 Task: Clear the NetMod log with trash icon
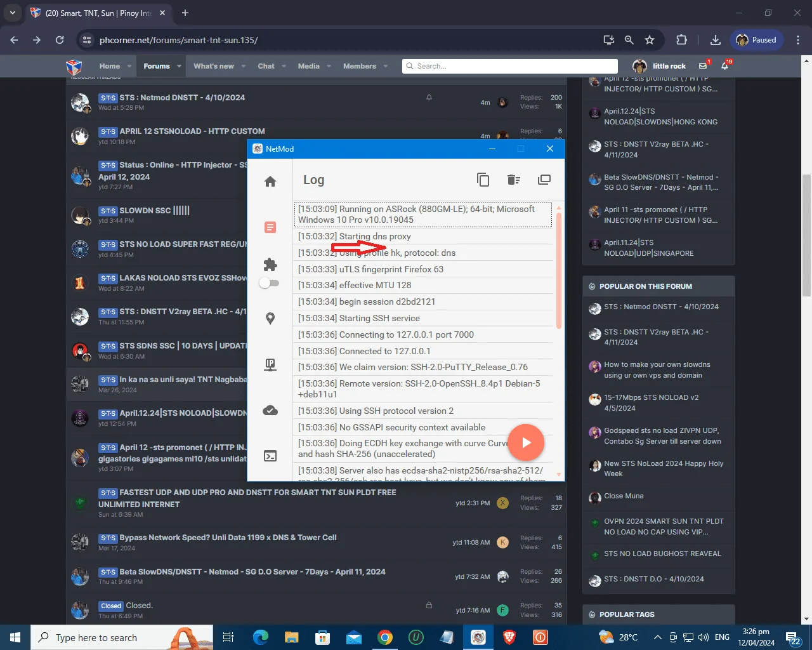(x=514, y=180)
